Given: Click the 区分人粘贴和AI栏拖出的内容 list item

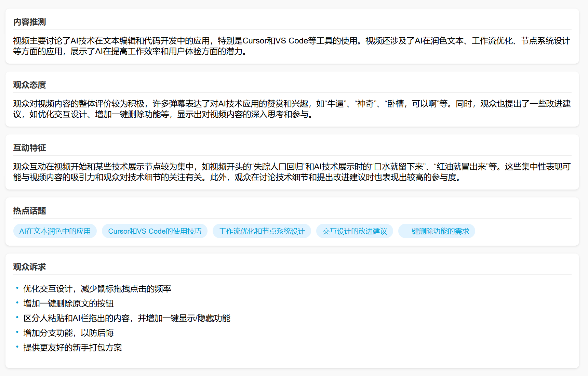Looking at the screenshot, I should [126, 319].
